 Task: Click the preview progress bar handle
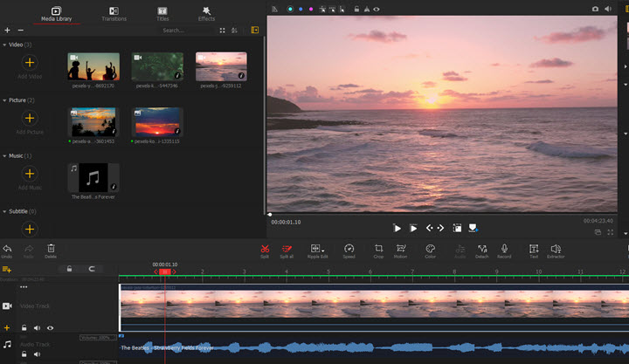pos(270,214)
